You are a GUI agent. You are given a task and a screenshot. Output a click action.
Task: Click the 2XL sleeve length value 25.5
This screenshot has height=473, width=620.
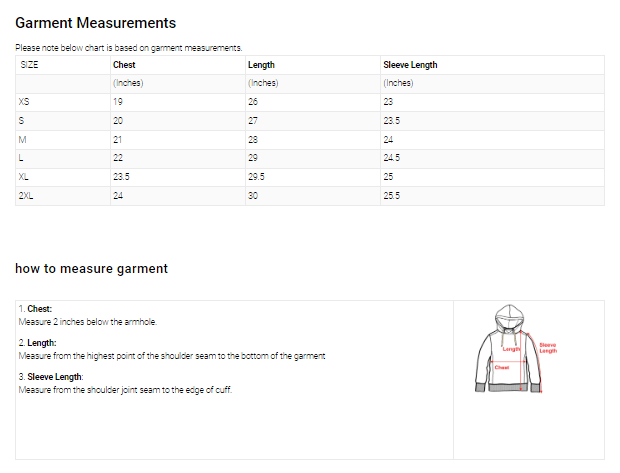392,196
